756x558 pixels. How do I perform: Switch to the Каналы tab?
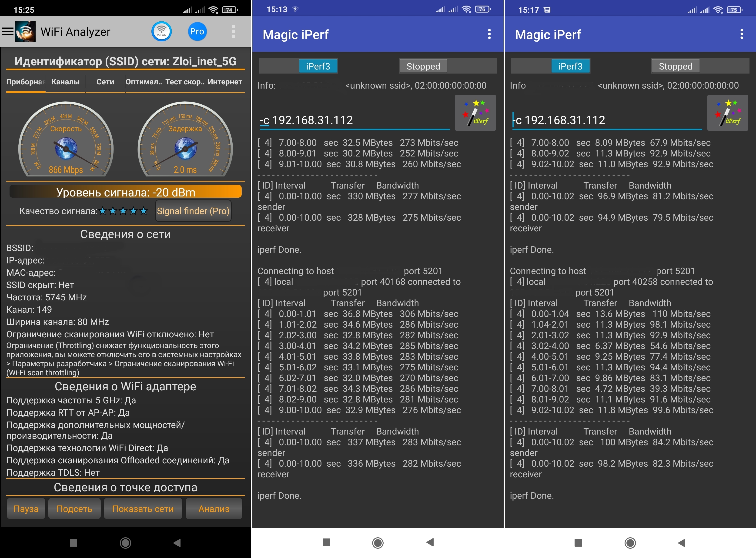click(66, 82)
